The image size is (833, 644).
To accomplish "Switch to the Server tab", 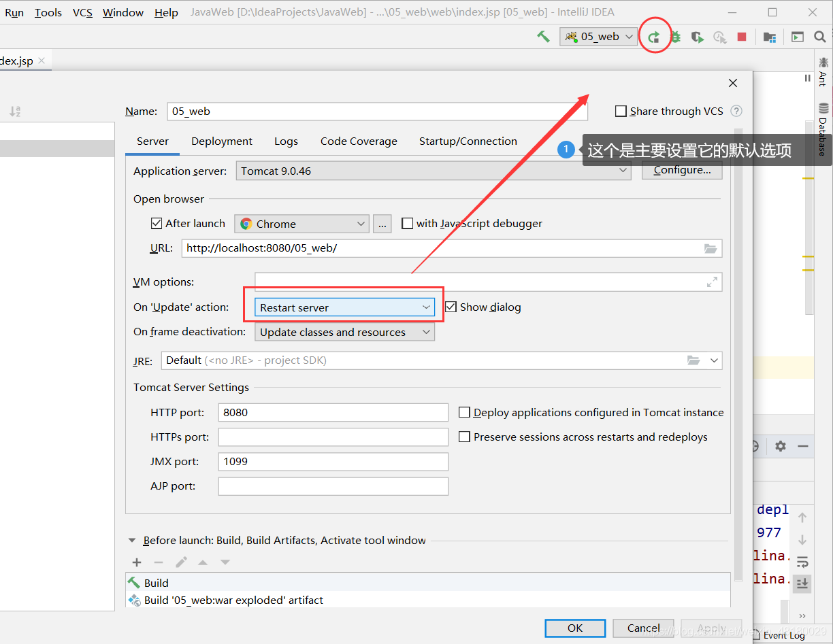I will tap(152, 141).
